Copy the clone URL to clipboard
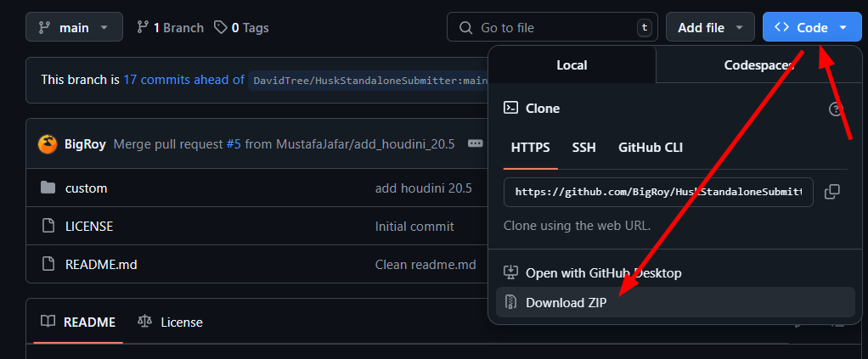The width and height of the screenshot is (868, 359). pos(832,192)
